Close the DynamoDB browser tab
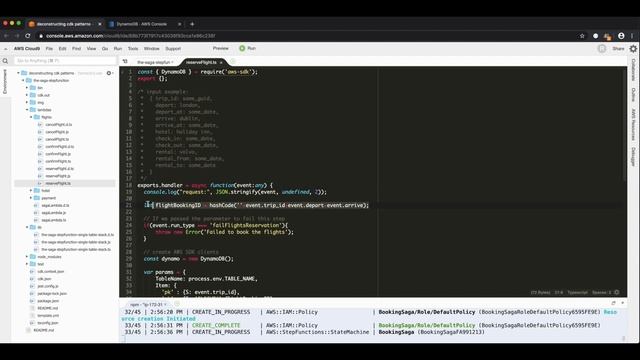 [x=179, y=24]
